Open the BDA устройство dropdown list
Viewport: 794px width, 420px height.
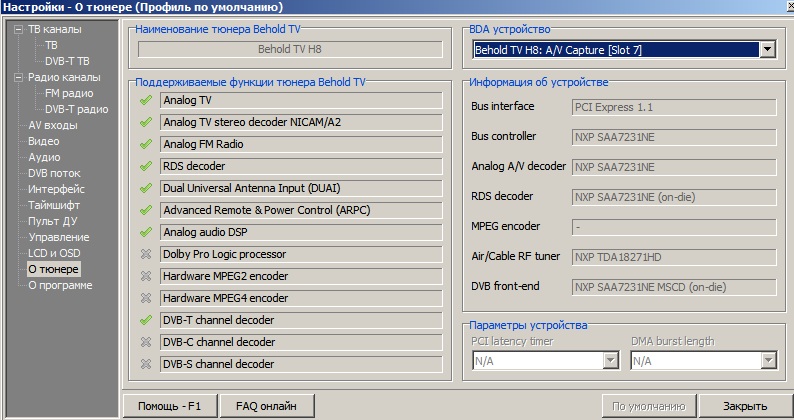pyautogui.click(x=767, y=49)
